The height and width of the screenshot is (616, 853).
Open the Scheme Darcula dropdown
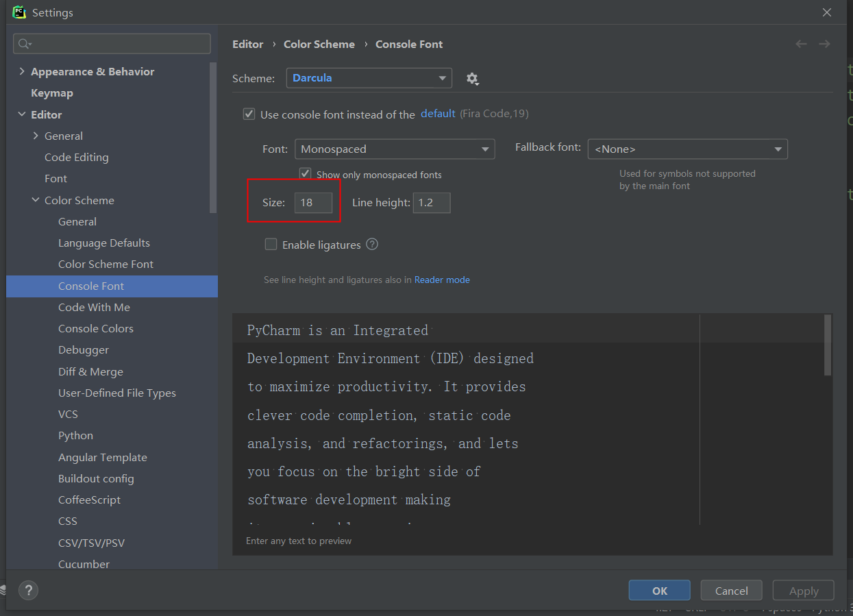(x=369, y=78)
